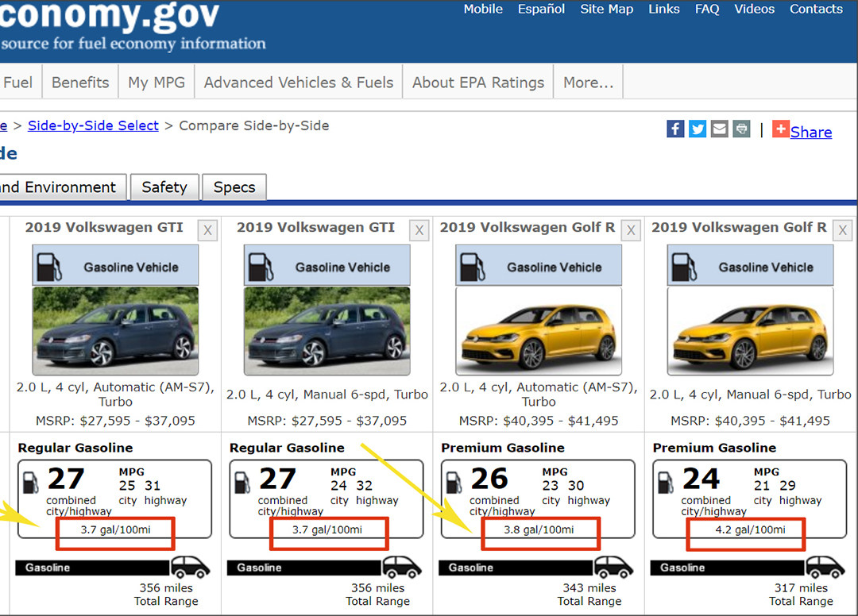The height and width of the screenshot is (616, 858).
Task: Expand the More... menu
Action: coord(588,83)
